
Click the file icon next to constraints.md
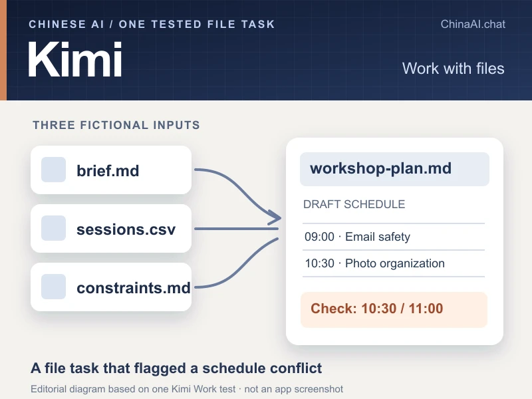[53, 287]
